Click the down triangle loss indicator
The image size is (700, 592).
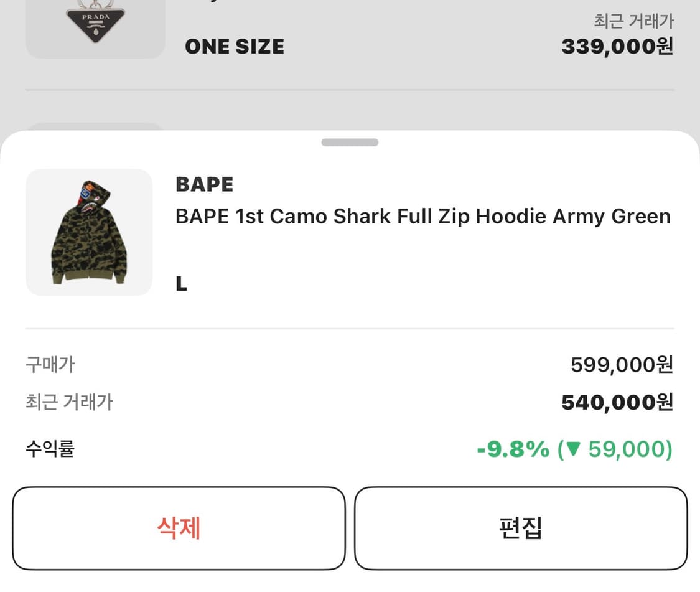(x=573, y=449)
